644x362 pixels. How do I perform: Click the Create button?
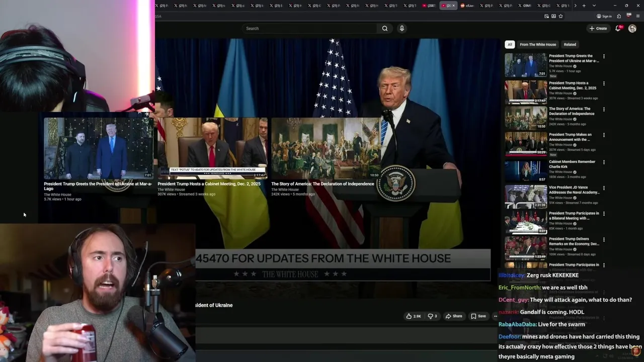point(599,29)
